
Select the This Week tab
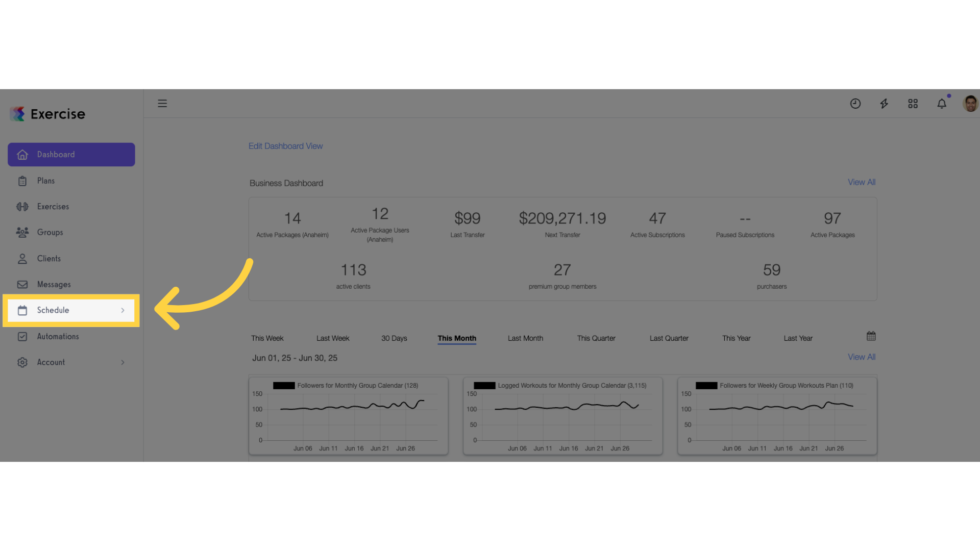[x=267, y=338]
